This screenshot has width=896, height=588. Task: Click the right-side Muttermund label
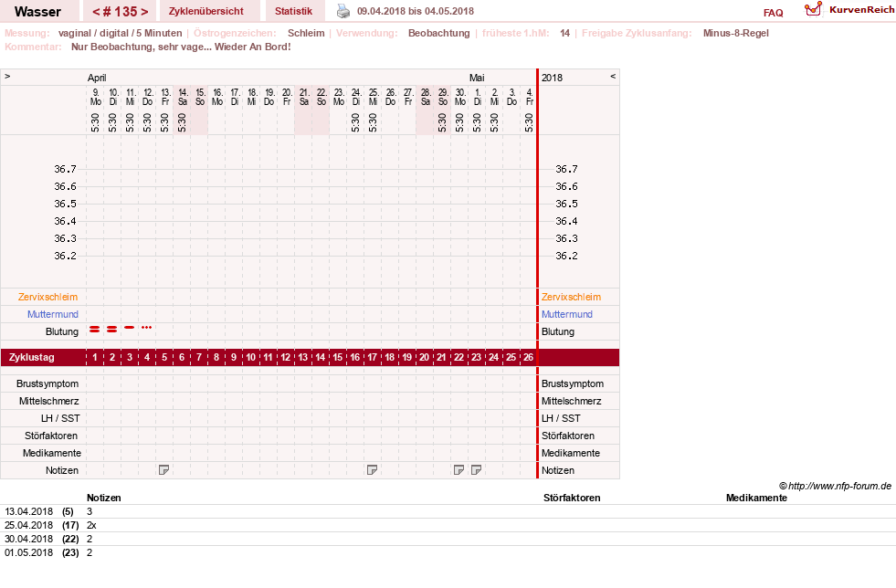pyautogui.click(x=567, y=314)
